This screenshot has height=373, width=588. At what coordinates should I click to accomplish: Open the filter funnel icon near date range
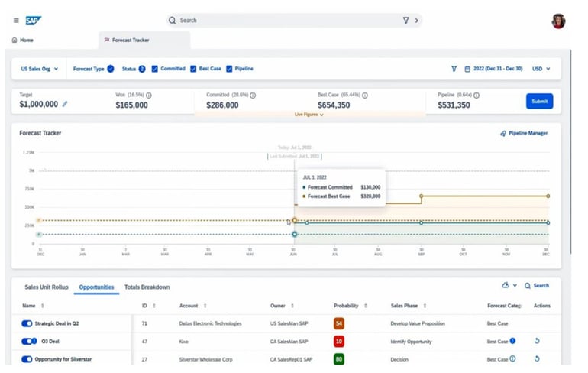454,69
